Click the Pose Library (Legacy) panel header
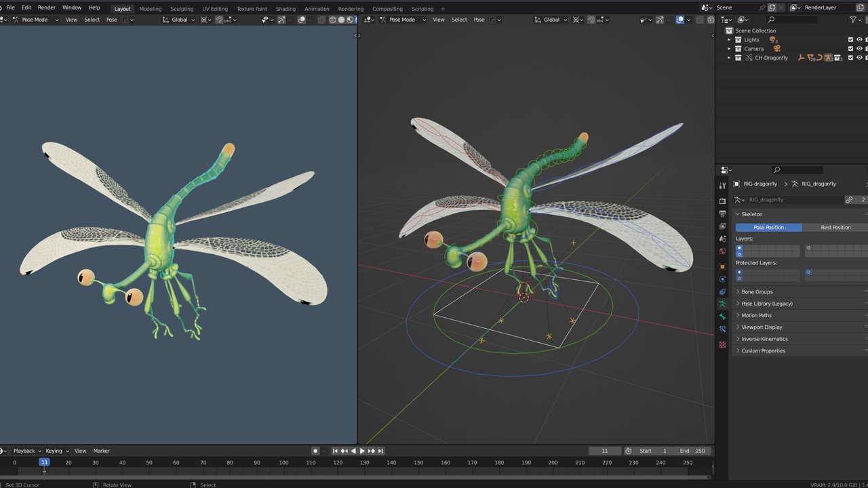 [x=767, y=303]
